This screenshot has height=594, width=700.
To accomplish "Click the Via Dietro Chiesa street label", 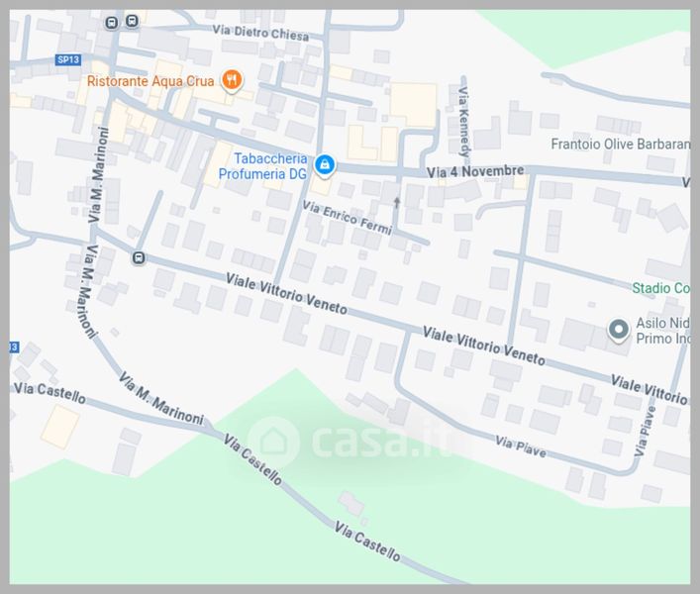I will point(260,33).
